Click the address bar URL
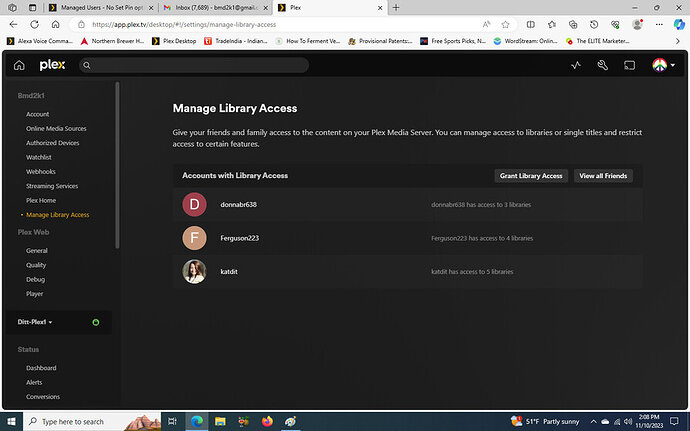 tap(184, 25)
